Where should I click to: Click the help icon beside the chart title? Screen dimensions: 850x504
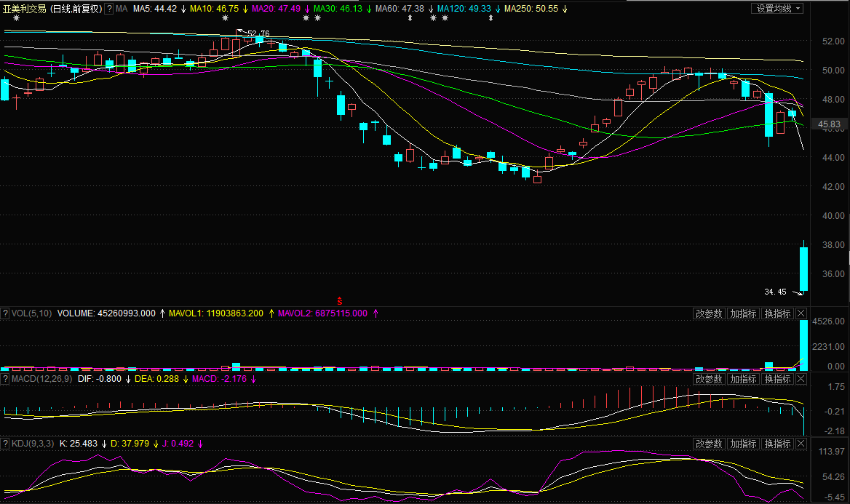click(109, 9)
